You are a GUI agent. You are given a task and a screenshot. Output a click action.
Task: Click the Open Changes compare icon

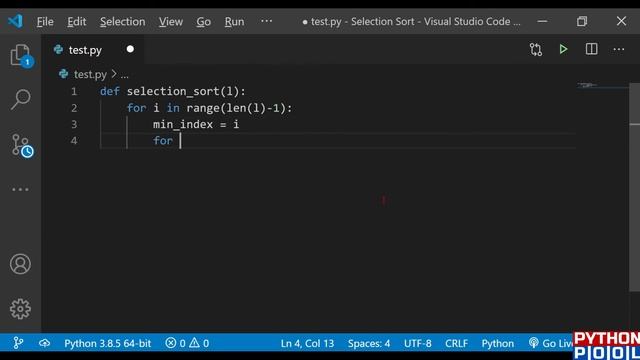tap(536, 49)
